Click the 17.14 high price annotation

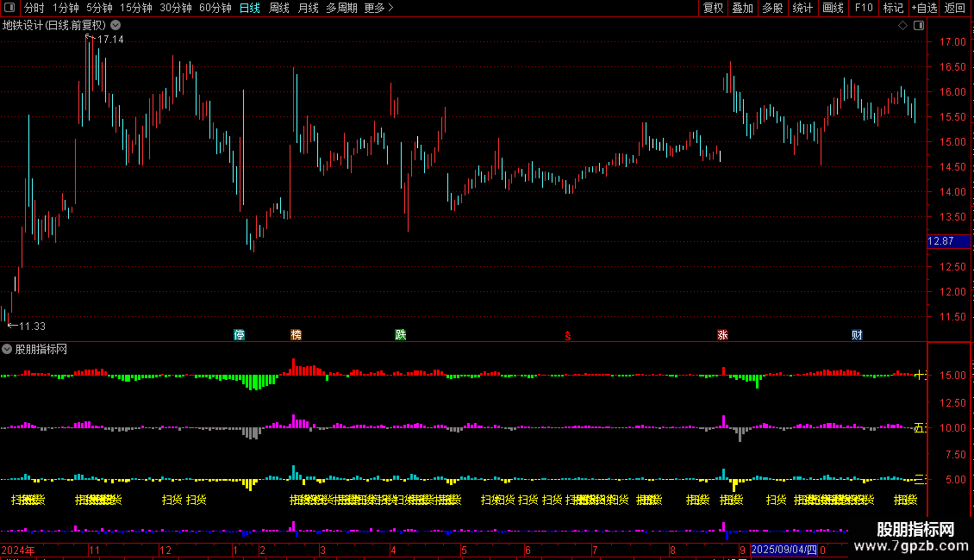click(x=110, y=40)
